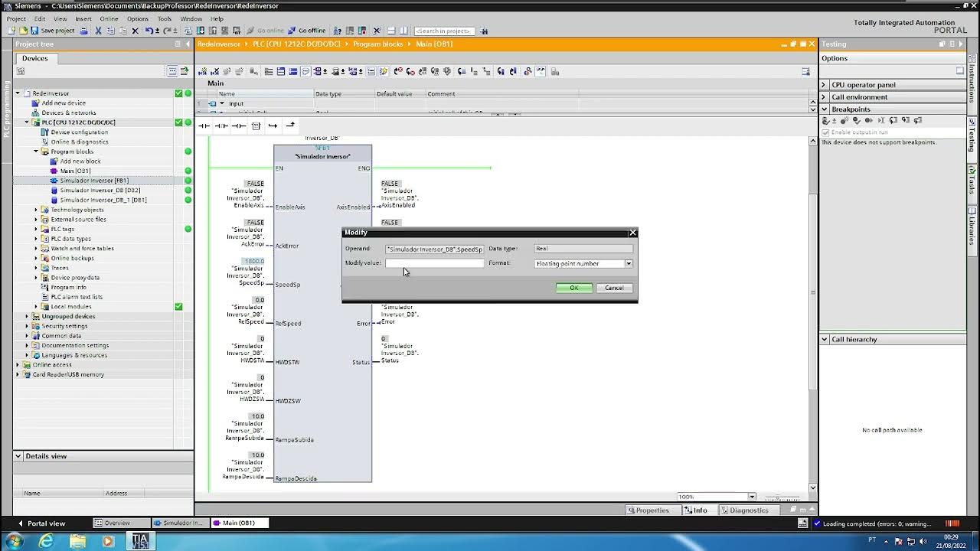This screenshot has width=980, height=551.
Task: Expand the PLC tags tree node
Action: (x=36, y=229)
